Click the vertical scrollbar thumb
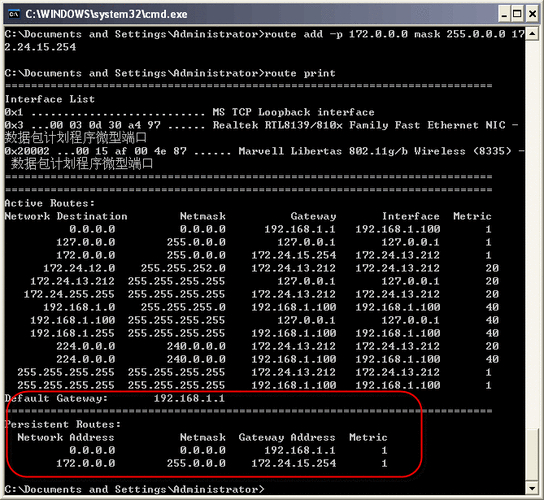This screenshot has width=544, height=500. (532, 455)
